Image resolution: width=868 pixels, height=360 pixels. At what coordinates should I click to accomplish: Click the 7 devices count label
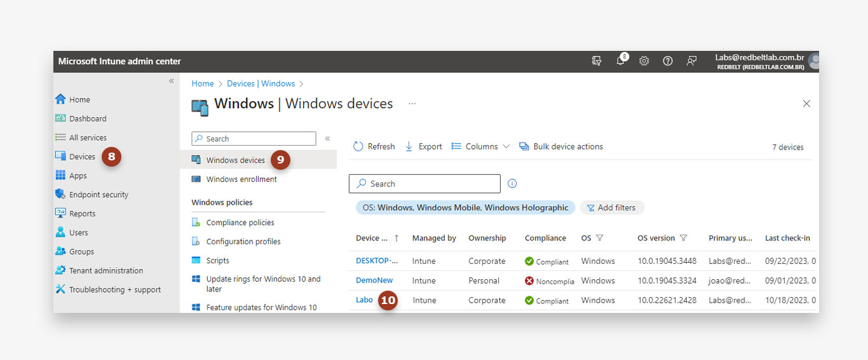click(788, 147)
